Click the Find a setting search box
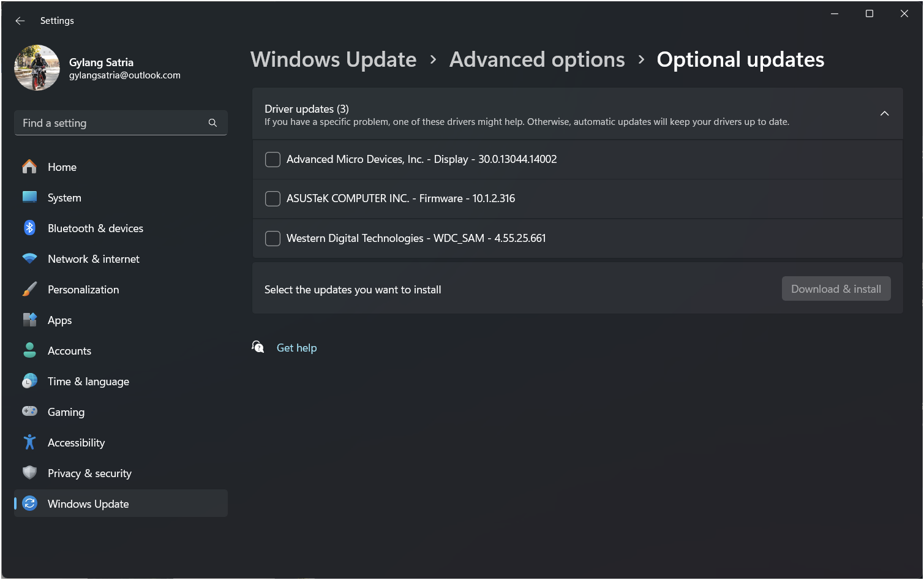This screenshot has height=580, width=924. pos(121,123)
